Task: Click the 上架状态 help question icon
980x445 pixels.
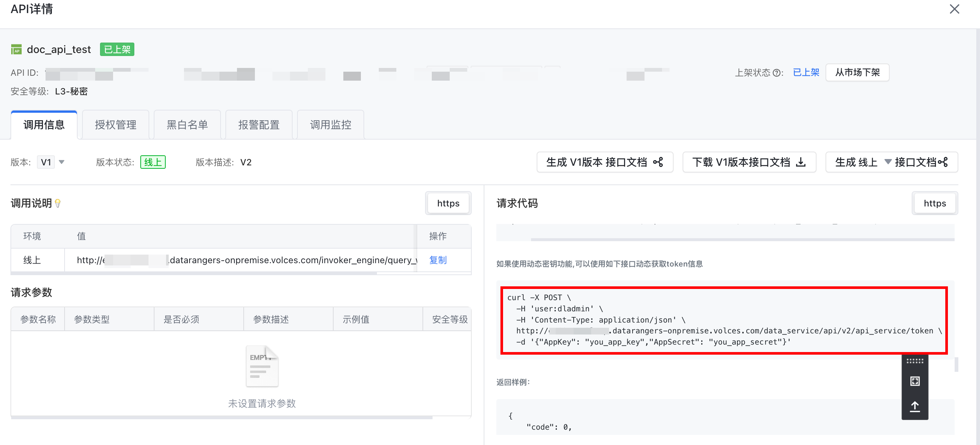Action: coord(777,73)
